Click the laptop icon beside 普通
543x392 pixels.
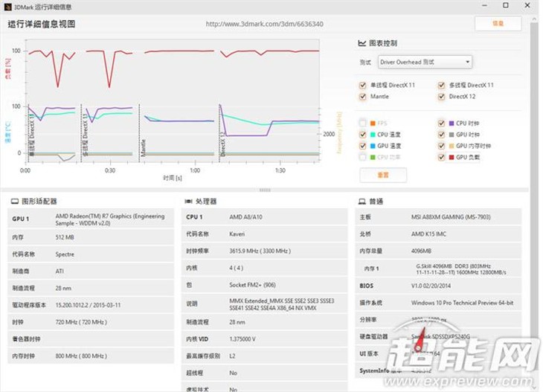pos(362,201)
